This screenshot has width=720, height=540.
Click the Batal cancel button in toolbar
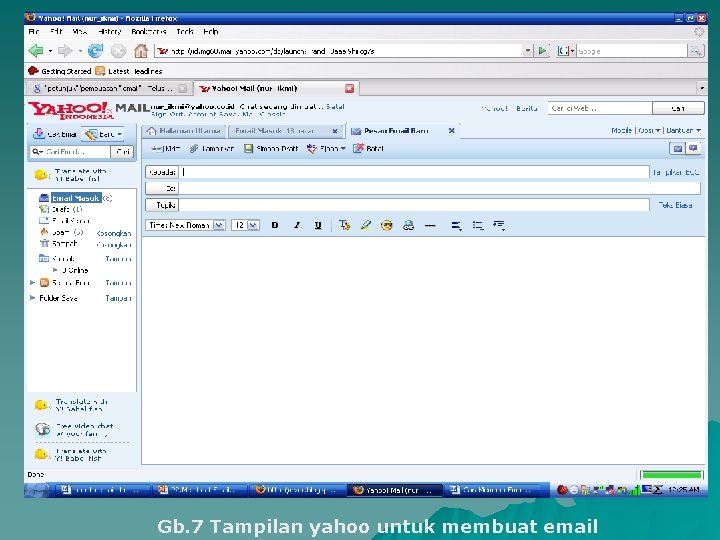point(368,148)
